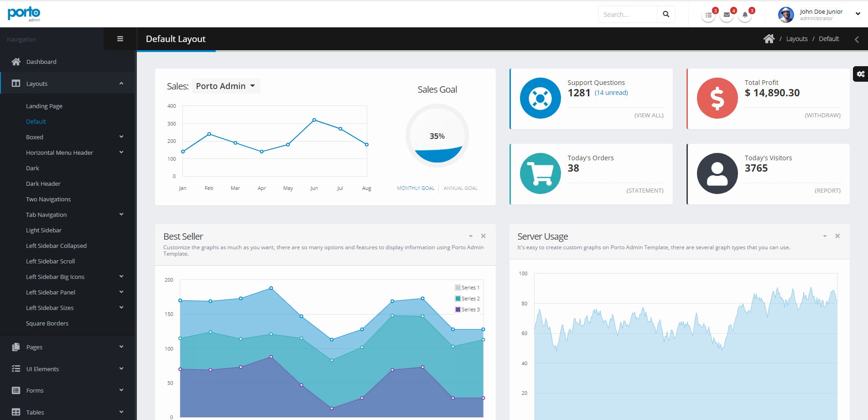Click inside the Search input field
This screenshot has height=420, width=868.
(628, 14)
